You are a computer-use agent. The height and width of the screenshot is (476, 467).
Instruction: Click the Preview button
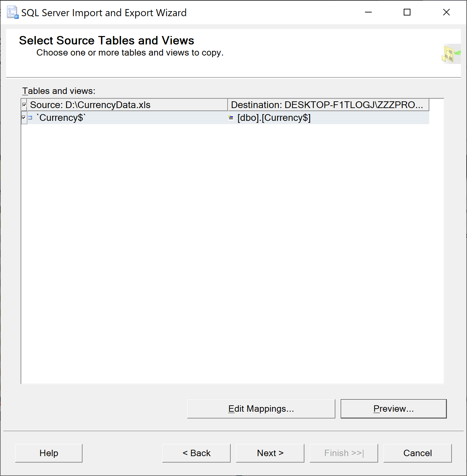coord(394,409)
